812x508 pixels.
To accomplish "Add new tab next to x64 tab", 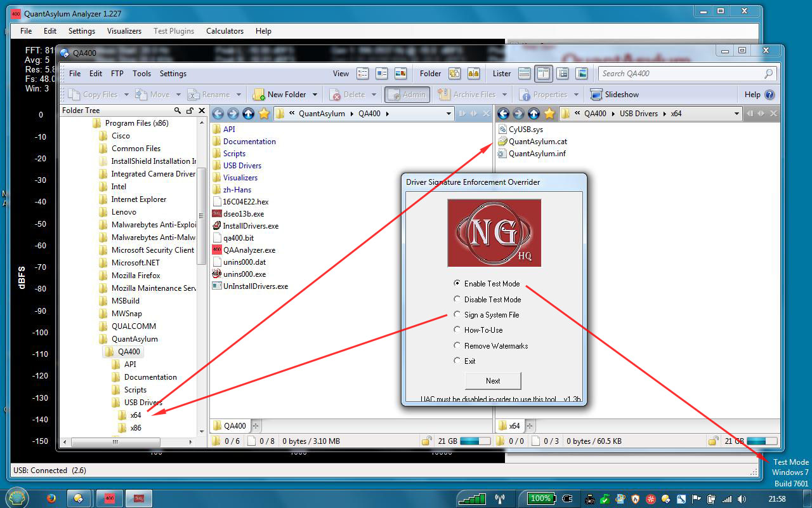I will click(530, 425).
